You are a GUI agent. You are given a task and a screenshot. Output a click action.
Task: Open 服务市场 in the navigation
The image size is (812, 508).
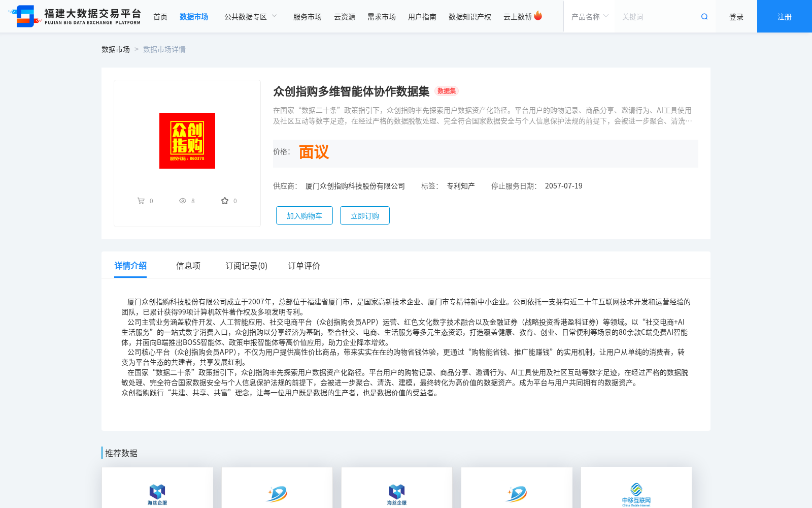click(308, 17)
